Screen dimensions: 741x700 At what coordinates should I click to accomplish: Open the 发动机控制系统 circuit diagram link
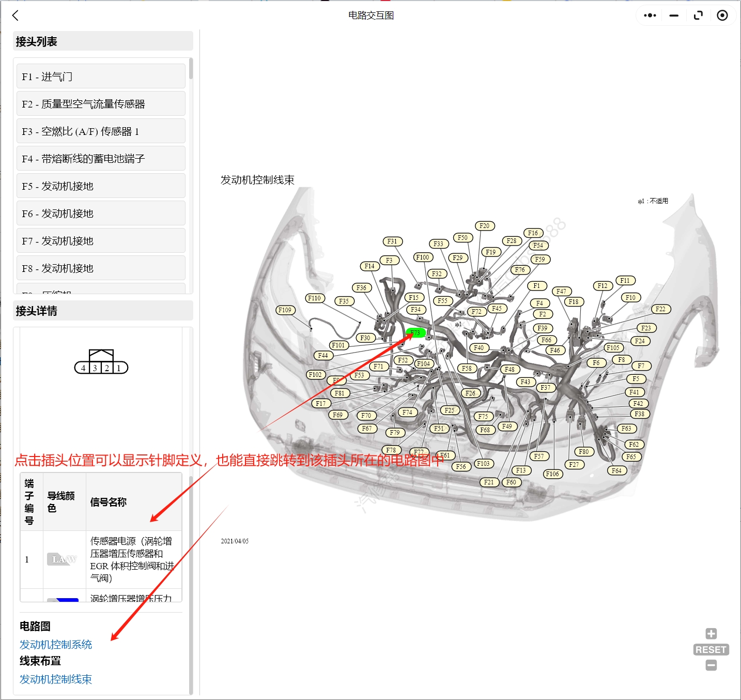pos(55,644)
